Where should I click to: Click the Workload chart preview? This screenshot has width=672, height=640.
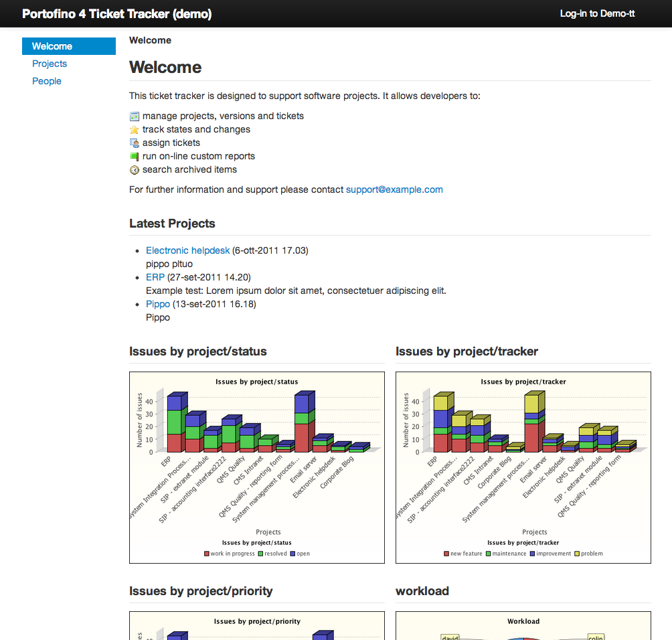tap(523, 626)
